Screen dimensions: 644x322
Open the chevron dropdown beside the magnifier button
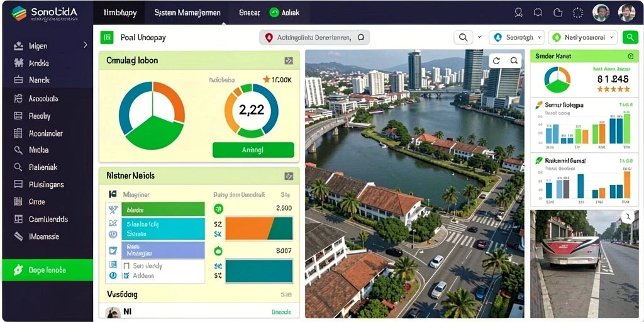479,37
